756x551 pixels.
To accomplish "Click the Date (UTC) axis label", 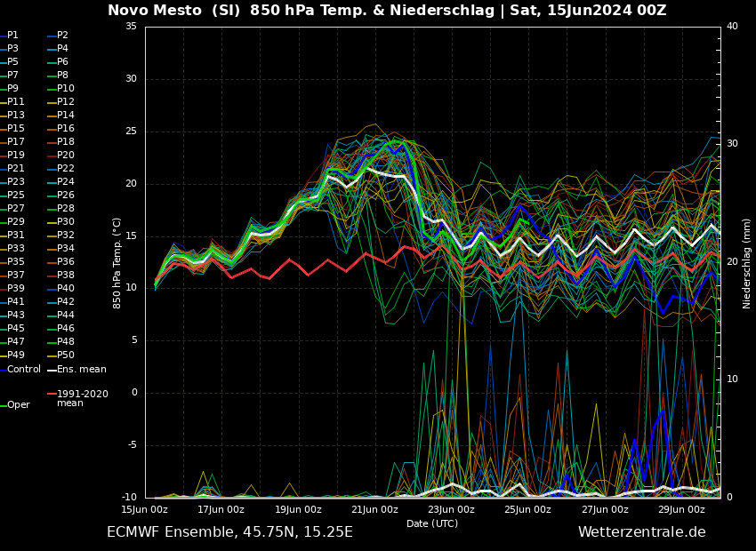I will 432,524.
